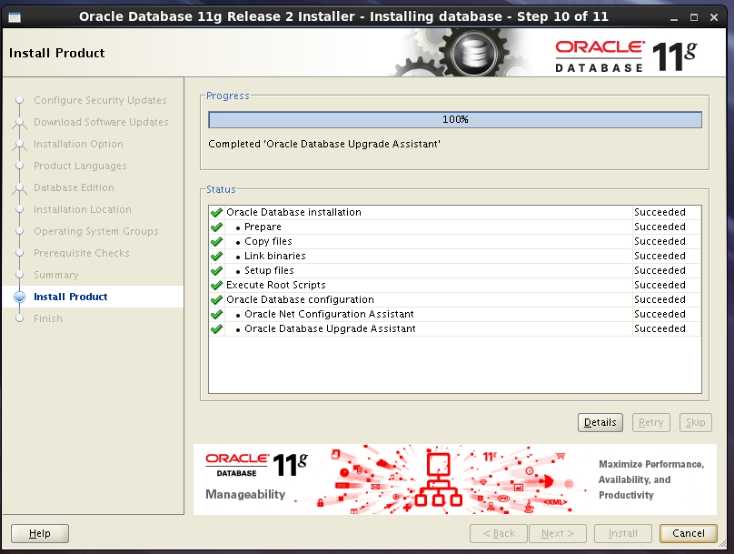Click the Details button
The image size is (735, 554).
point(600,422)
